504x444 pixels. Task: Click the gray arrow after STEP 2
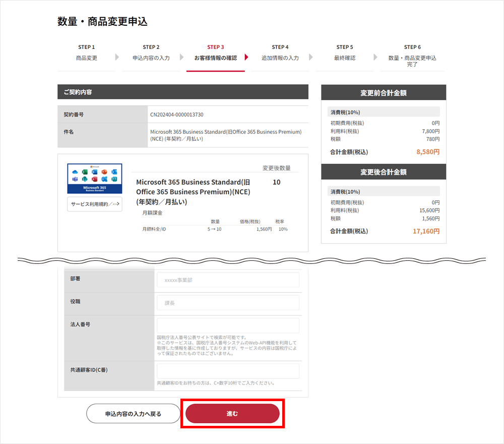point(181,58)
